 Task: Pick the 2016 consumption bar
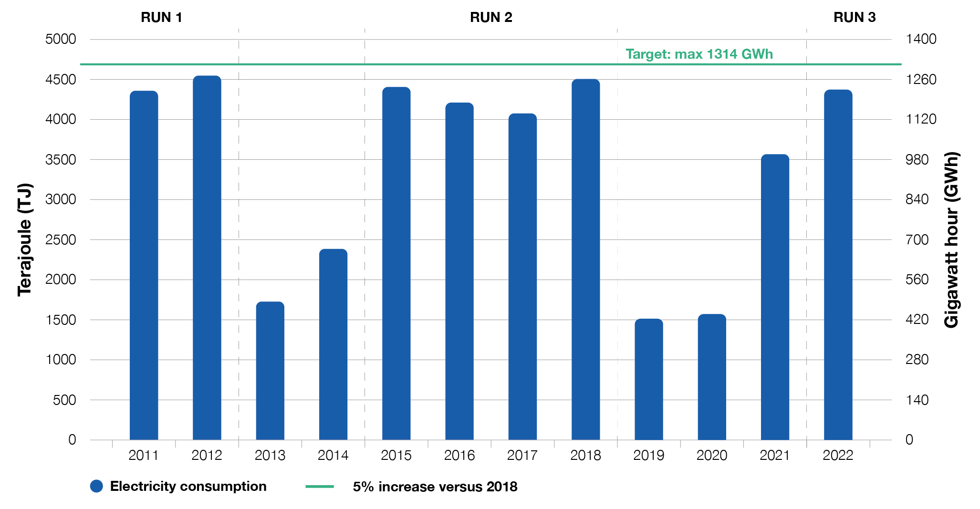coord(459,271)
